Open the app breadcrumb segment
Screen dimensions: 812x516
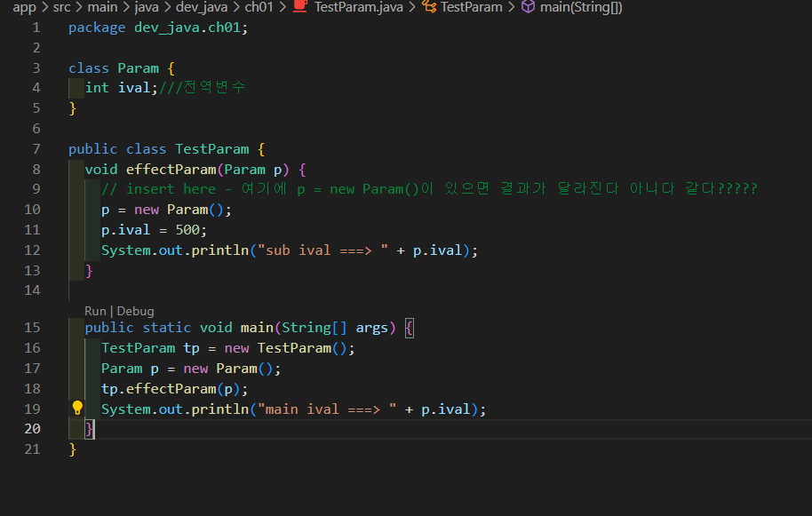tap(24, 7)
